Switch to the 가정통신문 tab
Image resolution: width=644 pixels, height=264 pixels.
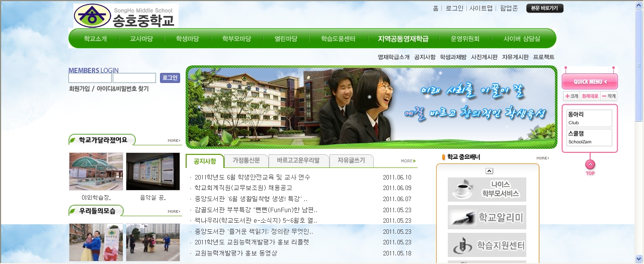246,161
